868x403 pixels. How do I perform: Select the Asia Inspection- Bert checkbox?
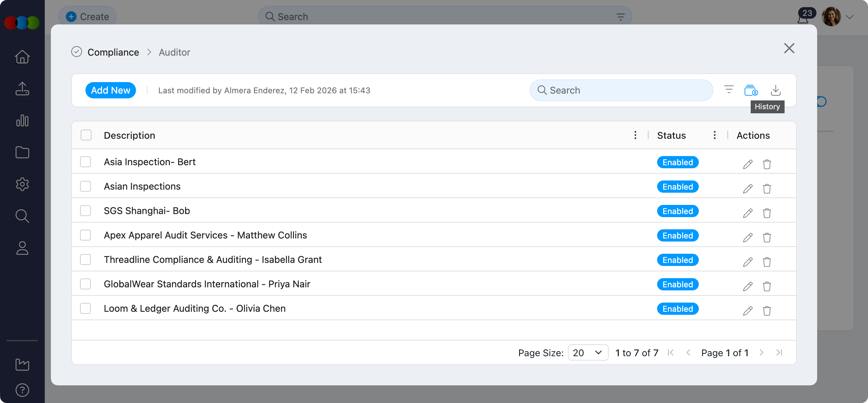(x=85, y=162)
